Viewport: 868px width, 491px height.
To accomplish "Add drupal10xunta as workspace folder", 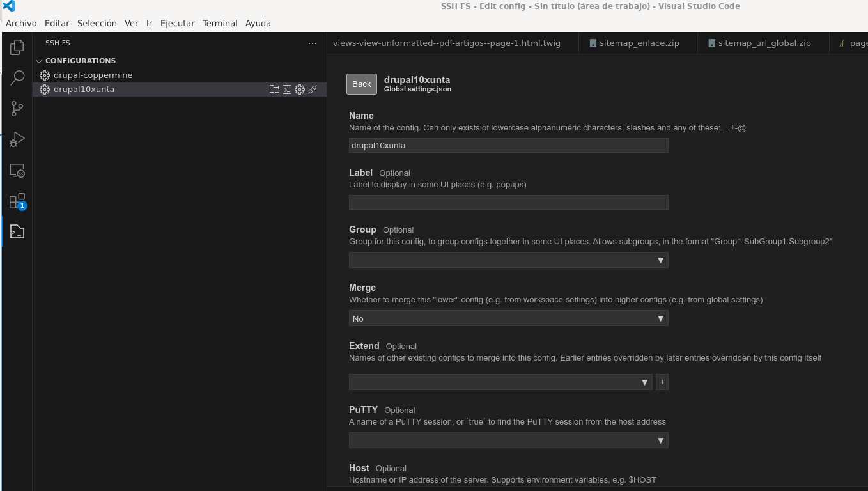I will 274,90.
